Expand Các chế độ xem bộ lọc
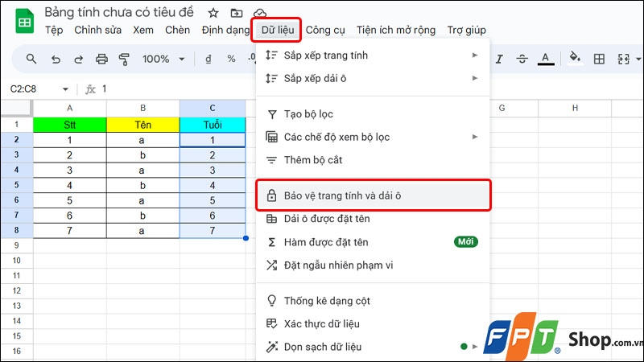Image resolution: width=644 pixels, height=362 pixels. [x=373, y=137]
